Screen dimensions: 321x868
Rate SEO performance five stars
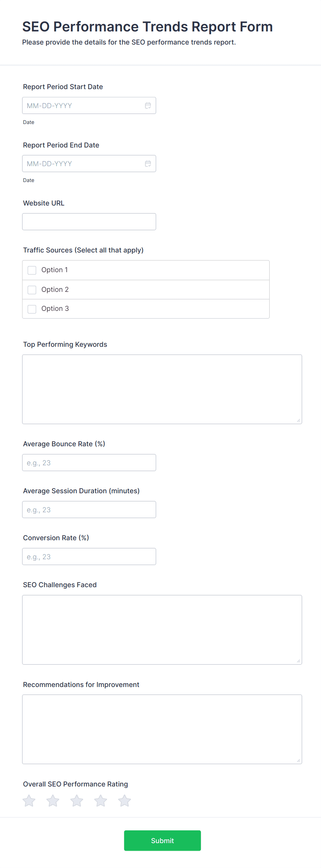pyautogui.click(x=125, y=801)
